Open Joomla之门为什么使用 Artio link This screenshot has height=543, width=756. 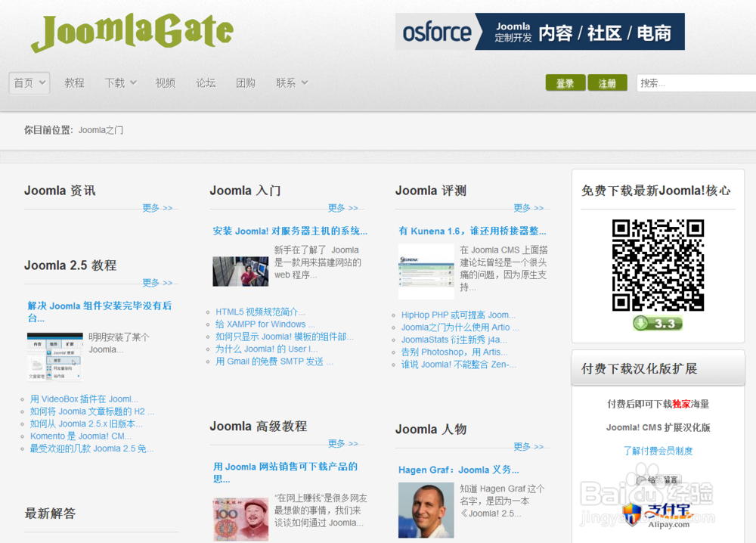coord(460,327)
